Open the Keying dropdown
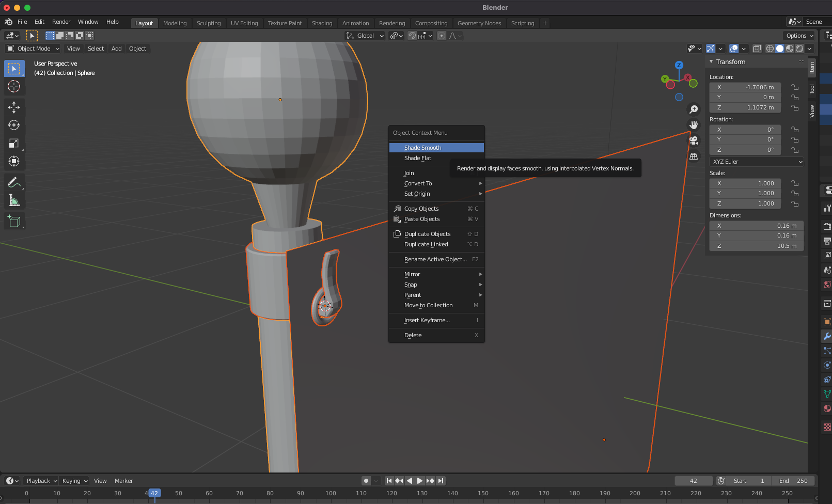832x504 pixels. point(75,481)
